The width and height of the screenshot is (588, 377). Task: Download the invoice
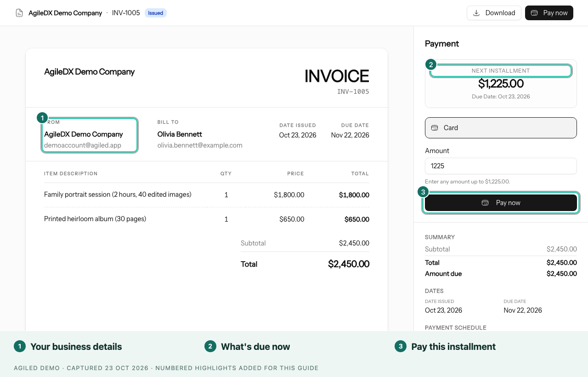pyautogui.click(x=494, y=13)
